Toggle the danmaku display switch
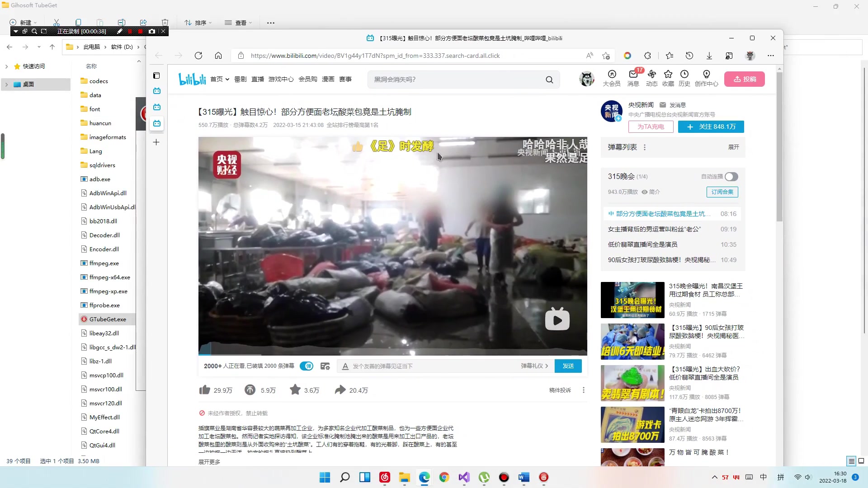This screenshot has height=488, width=868. pos(307,366)
